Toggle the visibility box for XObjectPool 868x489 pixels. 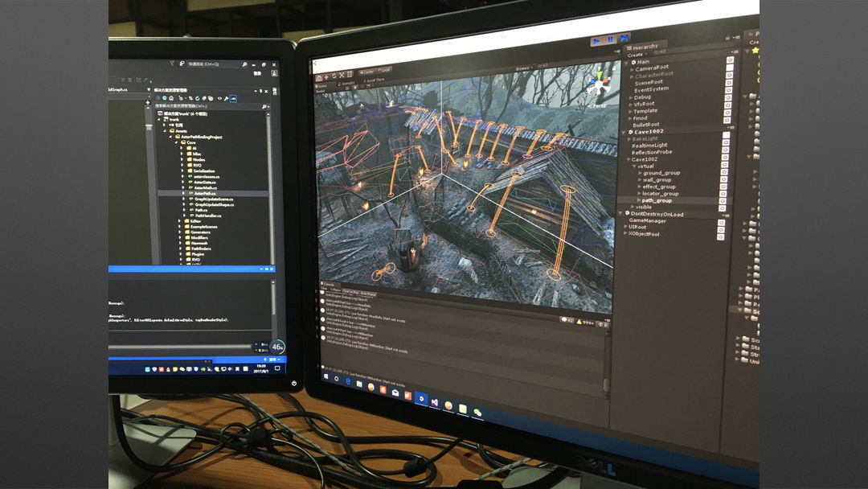[721, 237]
